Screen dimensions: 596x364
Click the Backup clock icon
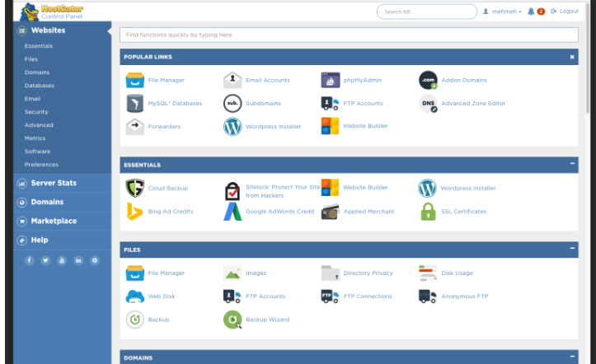click(x=134, y=320)
